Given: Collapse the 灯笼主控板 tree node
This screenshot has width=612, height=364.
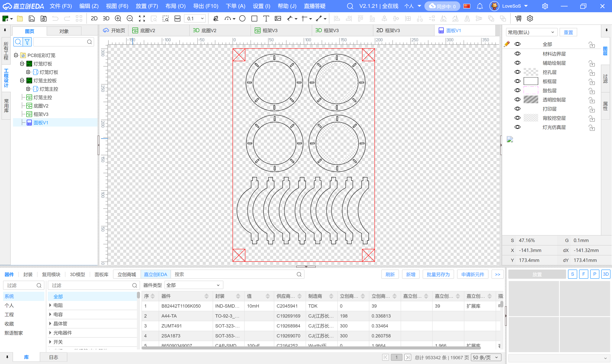Looking at the screenshot, I should point(22,80).
